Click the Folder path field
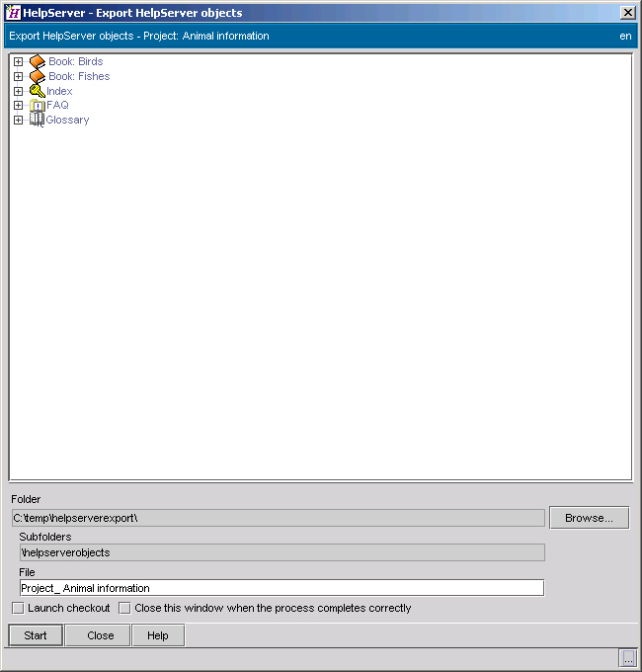 tap(279, 518)
